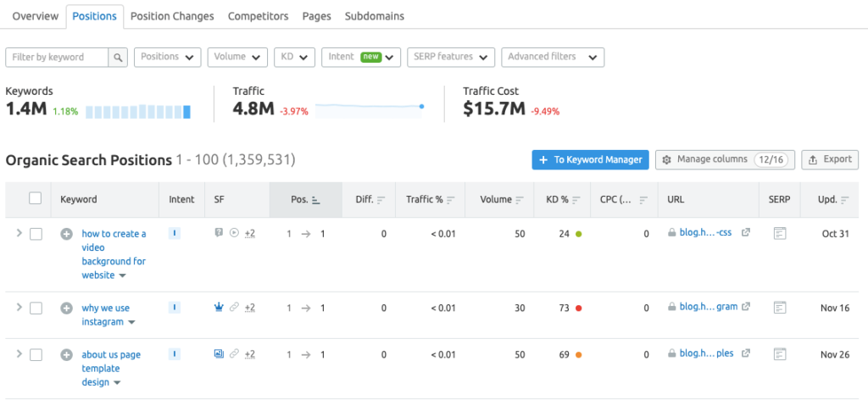Expand row details for 'why we use instagram'
The width and height of the screenshot is (868, 400).
19,308
